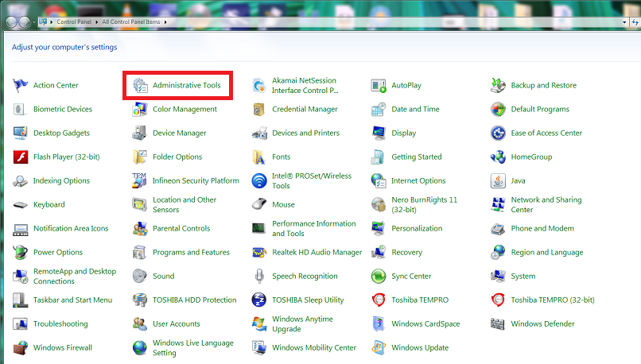Open User Accounts link

pyautogui.click(x=177, y=324)
